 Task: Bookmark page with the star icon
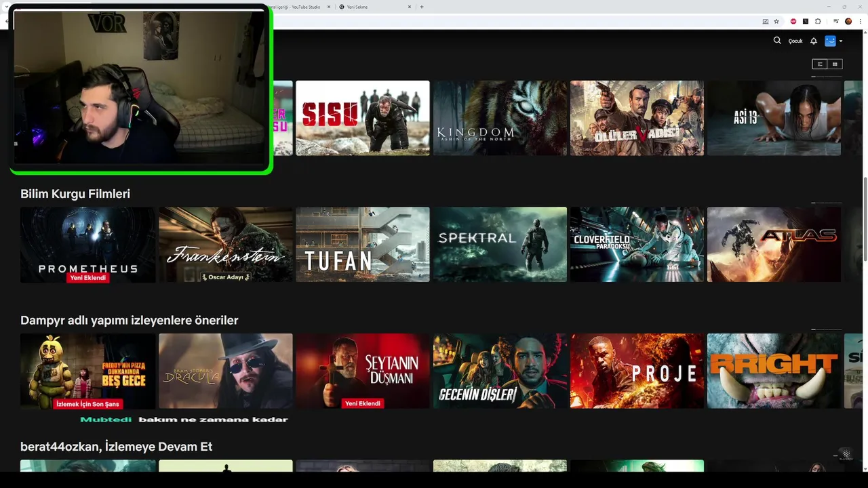point(776,21)
